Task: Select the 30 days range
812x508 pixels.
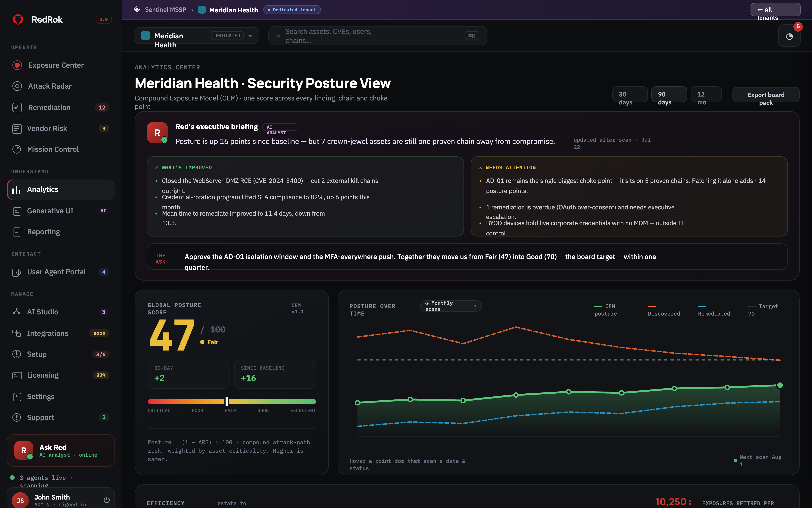Action: [x=630, y=94]
